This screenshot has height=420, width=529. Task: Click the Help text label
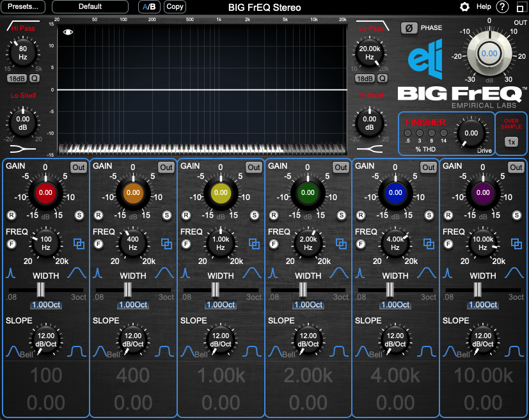click(484, 7)
